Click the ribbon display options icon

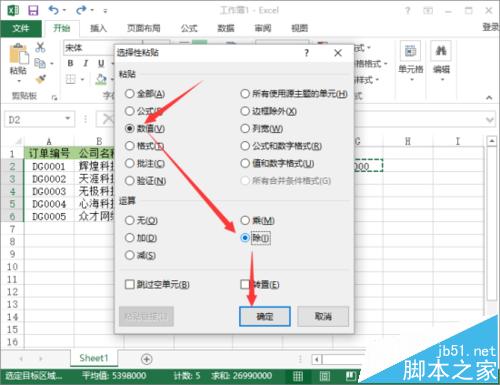(x=428, y=11)
